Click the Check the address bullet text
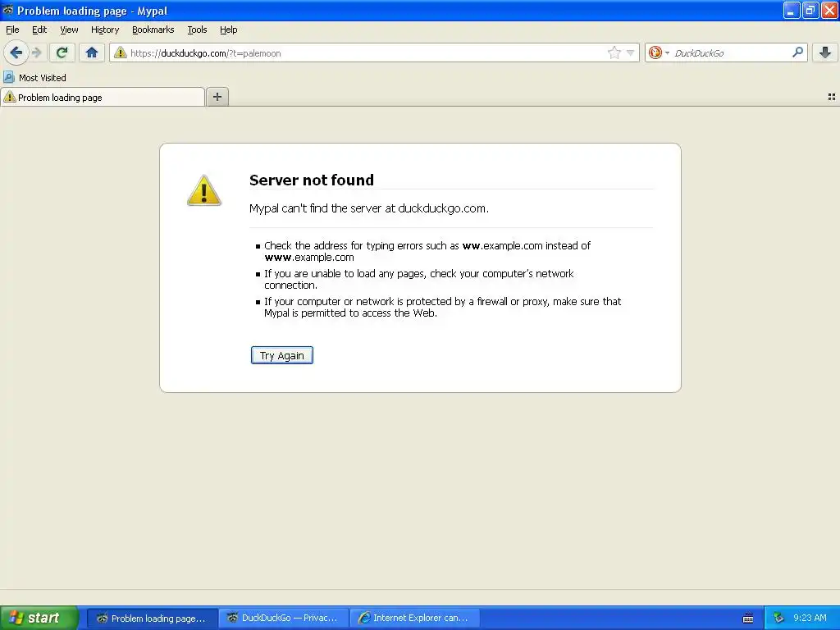Screen dimensions: 840x630 pyautogui.click(x=427, y=251)
